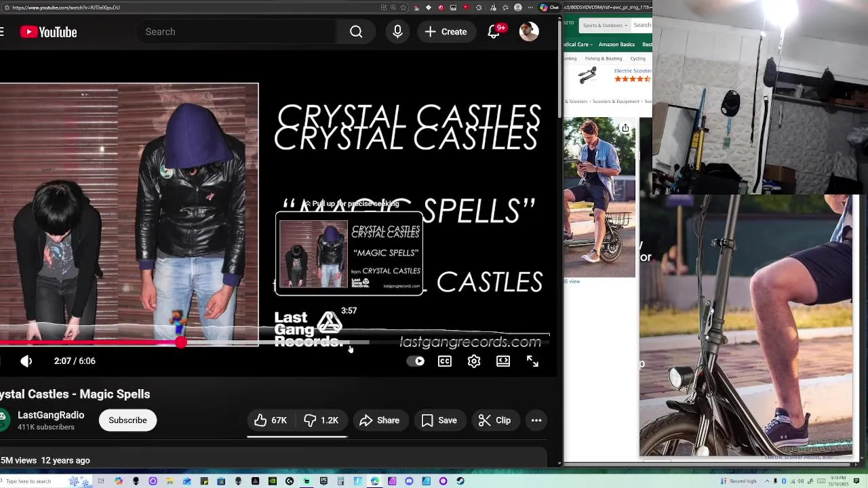The height and width of the screenshot is (488, 868).
Task: Start voice search with the microphone icon
Action: pyautogui.click(x=397, y=32)
